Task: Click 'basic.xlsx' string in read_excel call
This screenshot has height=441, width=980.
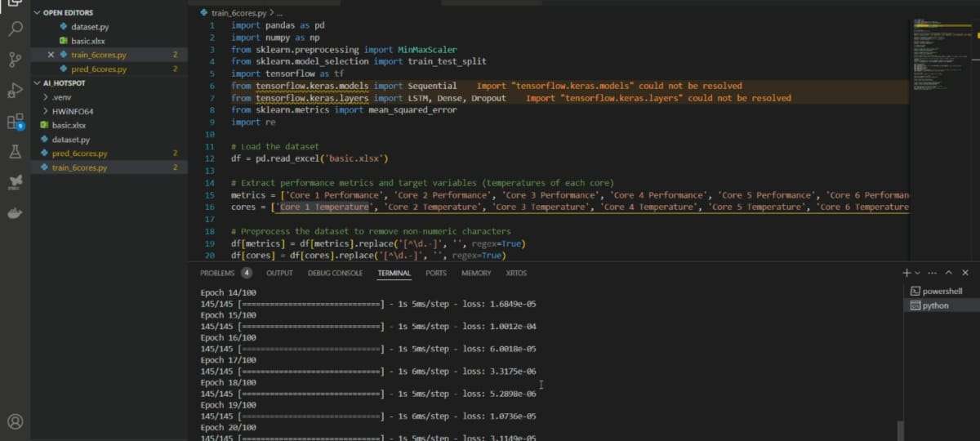Action: [356, 158]
